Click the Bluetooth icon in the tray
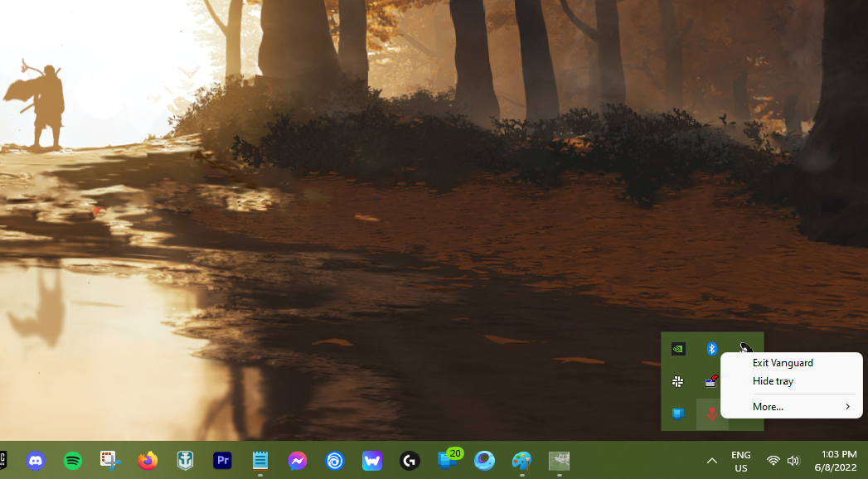Image resolution: width=868 pixels, height=479 pixels. 711,349
